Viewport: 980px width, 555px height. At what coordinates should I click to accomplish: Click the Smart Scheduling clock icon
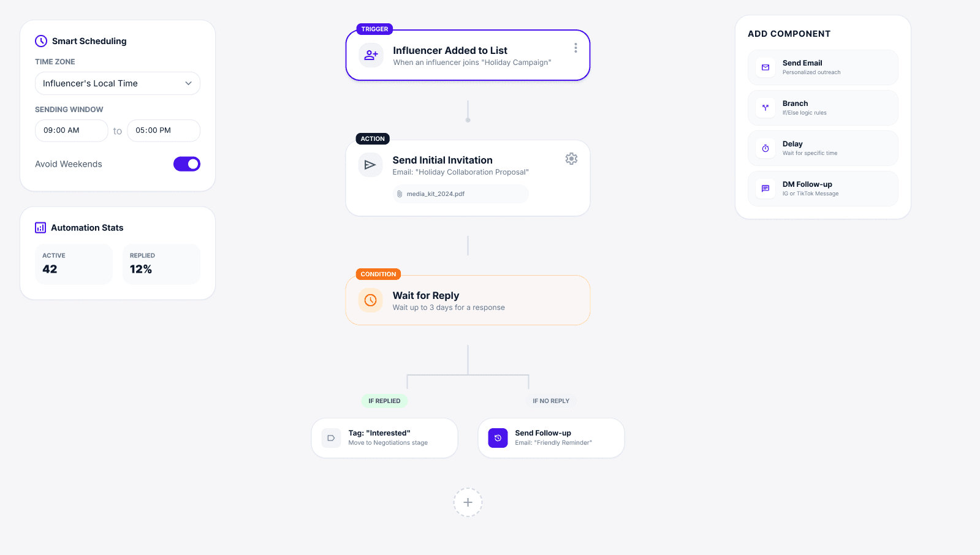[x=40, y=41]
